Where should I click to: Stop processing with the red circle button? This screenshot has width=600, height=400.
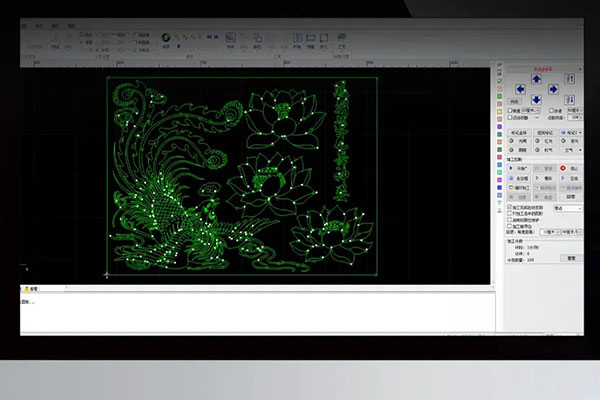571,168
